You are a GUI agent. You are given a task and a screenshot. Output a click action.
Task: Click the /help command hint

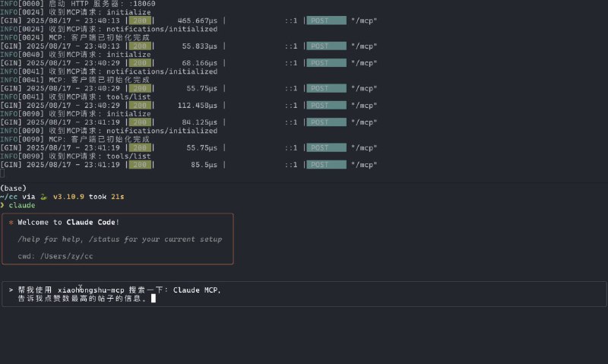33,239
